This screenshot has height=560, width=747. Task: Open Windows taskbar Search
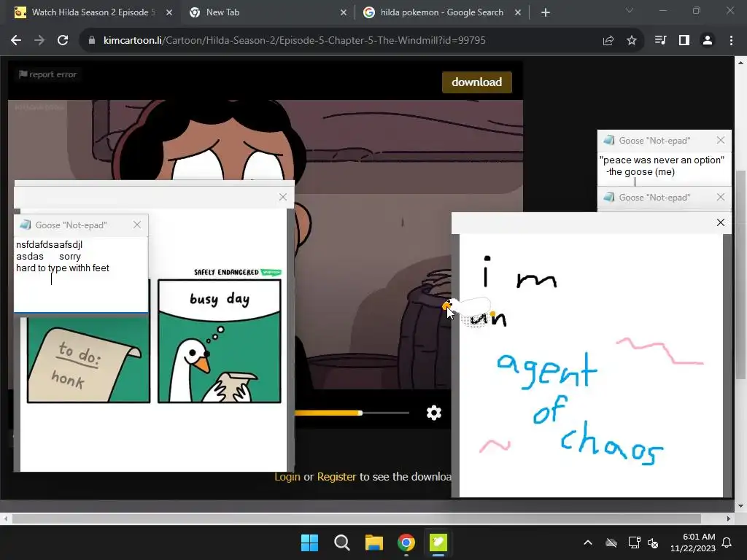(341, 542)
